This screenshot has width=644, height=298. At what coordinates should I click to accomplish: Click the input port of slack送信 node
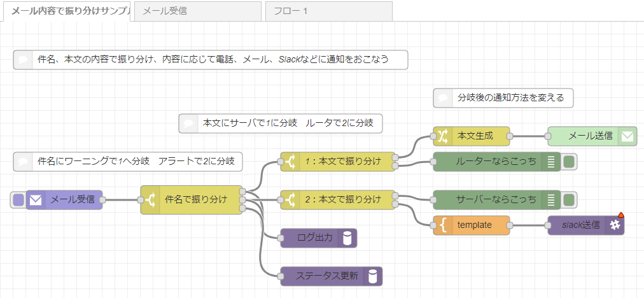point(548,225)
